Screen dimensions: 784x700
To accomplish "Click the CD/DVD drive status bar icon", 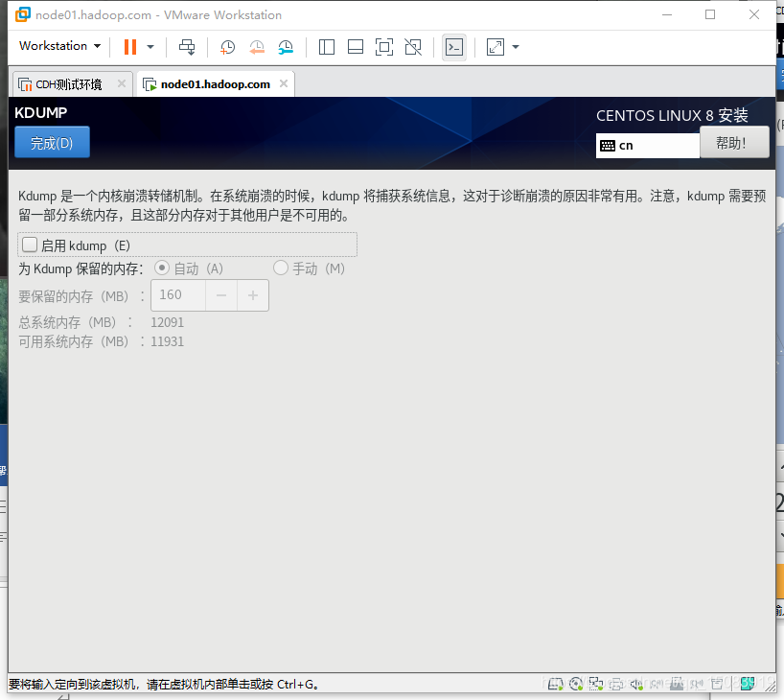I will tap(576, 684).
